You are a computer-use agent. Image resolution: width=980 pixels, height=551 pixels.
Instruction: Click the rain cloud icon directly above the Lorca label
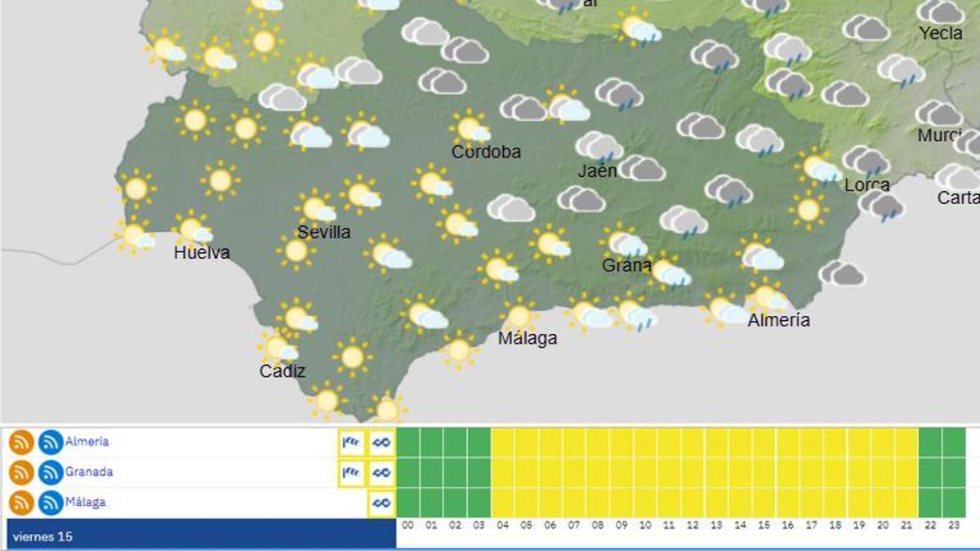(866, 162)
